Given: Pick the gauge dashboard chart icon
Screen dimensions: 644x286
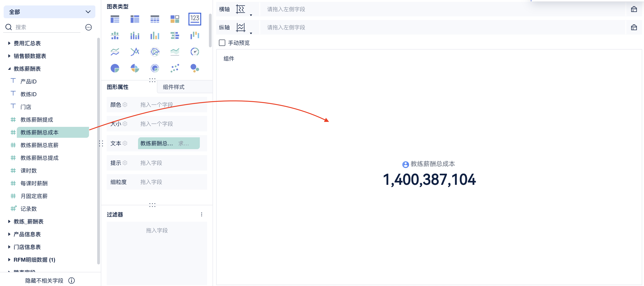Looking at the screenshot, I should [x=195, y=52].
